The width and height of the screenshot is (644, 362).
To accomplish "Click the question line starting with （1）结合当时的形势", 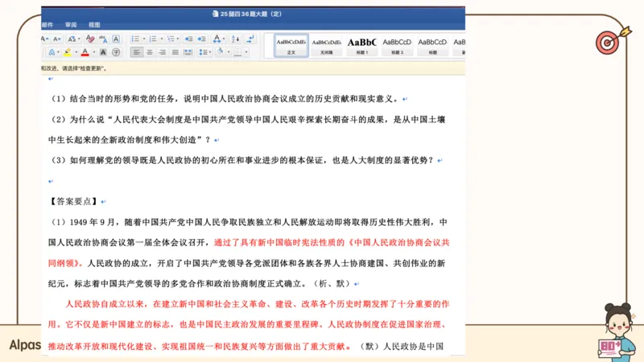I will (225, 99).
